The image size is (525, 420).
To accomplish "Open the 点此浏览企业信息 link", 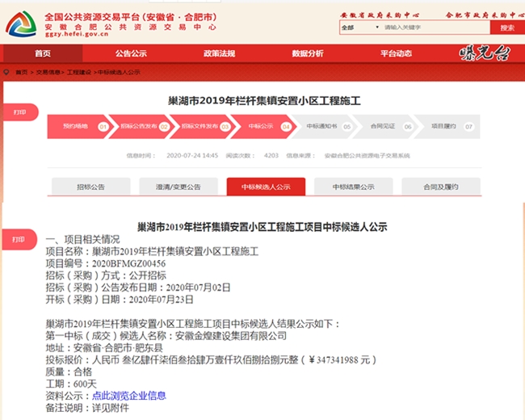I will click(128, 396).
